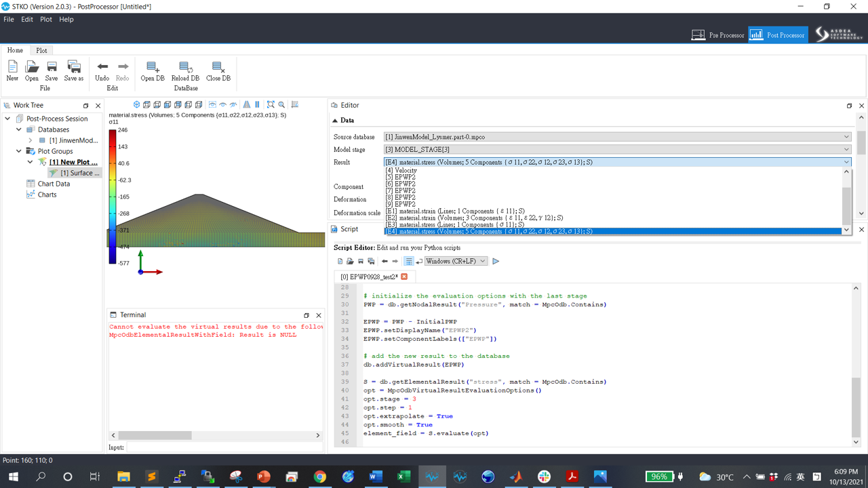Screen dimensions: 868x488
Task: Collapse the Plot Groups tree node
Action: 19,151
